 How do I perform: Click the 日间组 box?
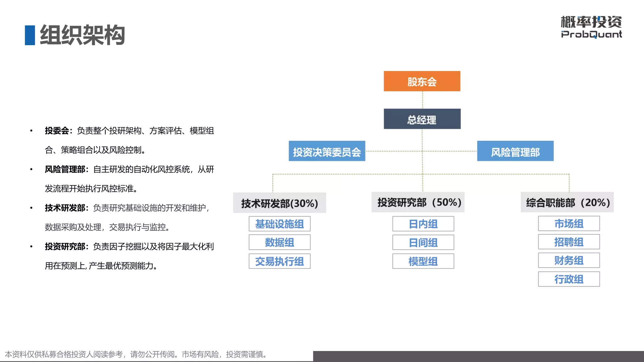[x=423, y=243]
